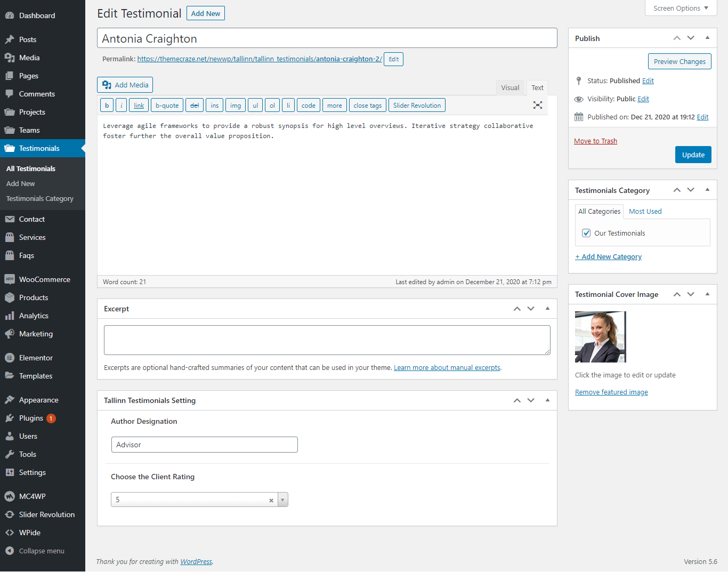Click the Plugins icon in sidebar
The width and height of the screenshot is (728, 572).
click(10, 418)
